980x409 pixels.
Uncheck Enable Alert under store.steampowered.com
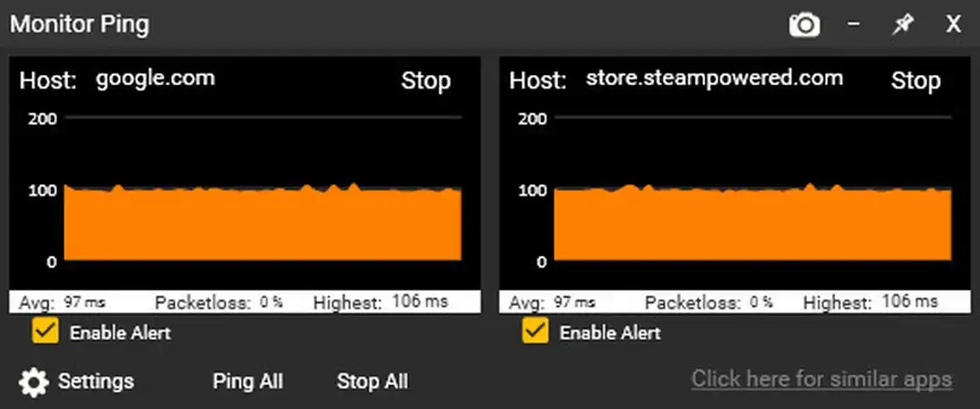point(534,331)
